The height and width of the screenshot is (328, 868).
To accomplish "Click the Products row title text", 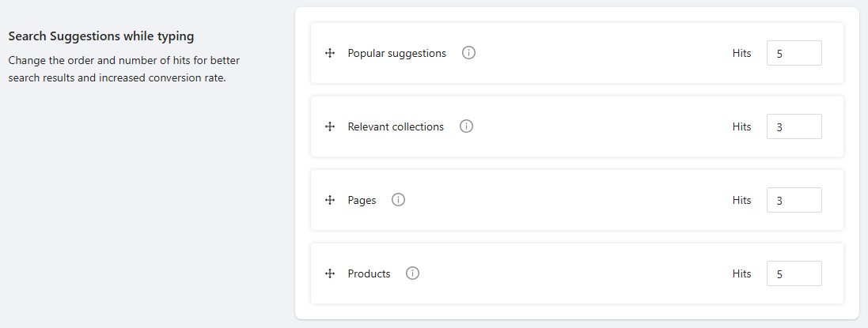I will pos(369,273).
